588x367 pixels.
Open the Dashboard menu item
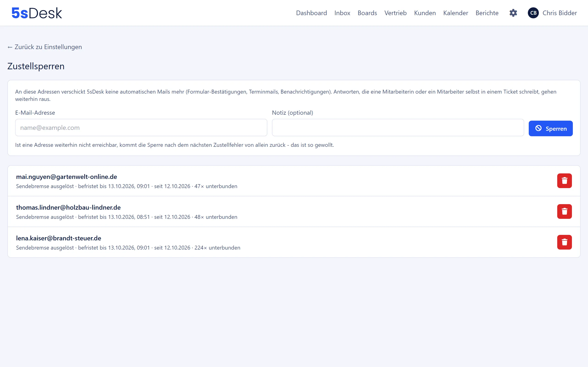pos(311,13)
